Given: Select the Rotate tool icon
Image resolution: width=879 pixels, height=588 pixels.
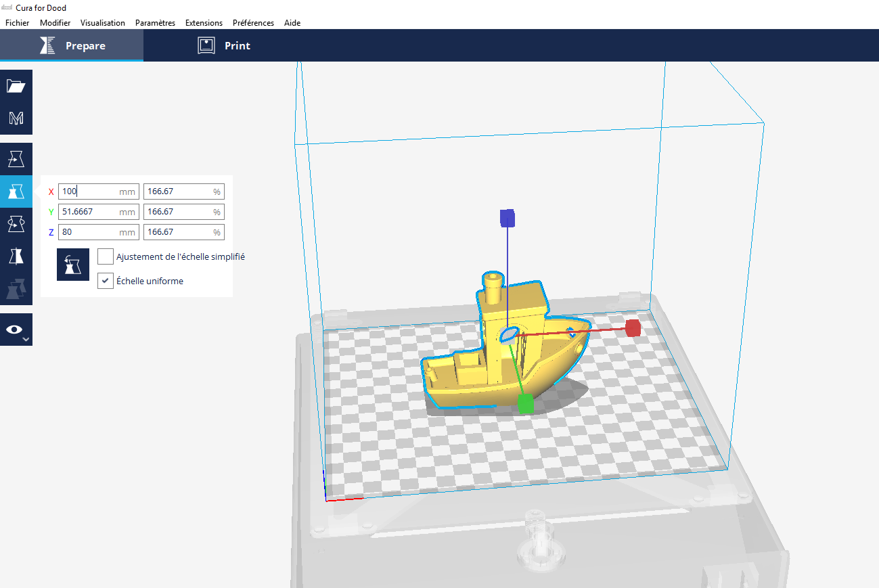Looking at the screenshot, I should click(16, 224).
